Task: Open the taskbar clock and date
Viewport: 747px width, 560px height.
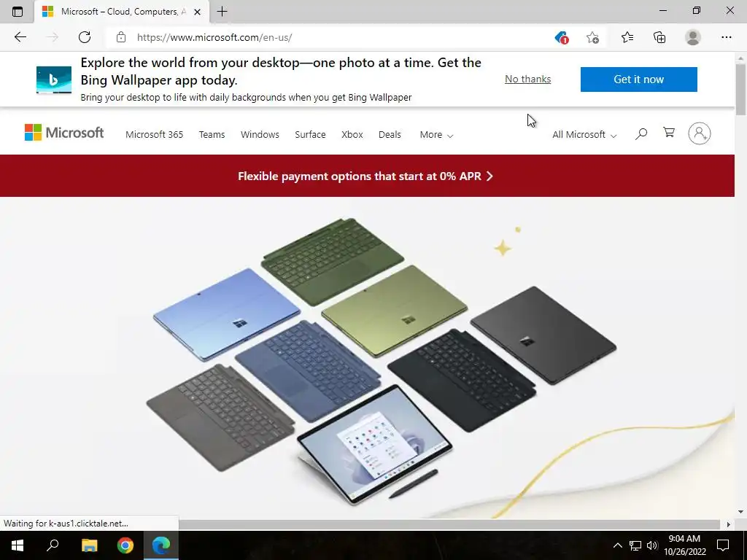Action: pyautogui.click(x=684, y=545)
